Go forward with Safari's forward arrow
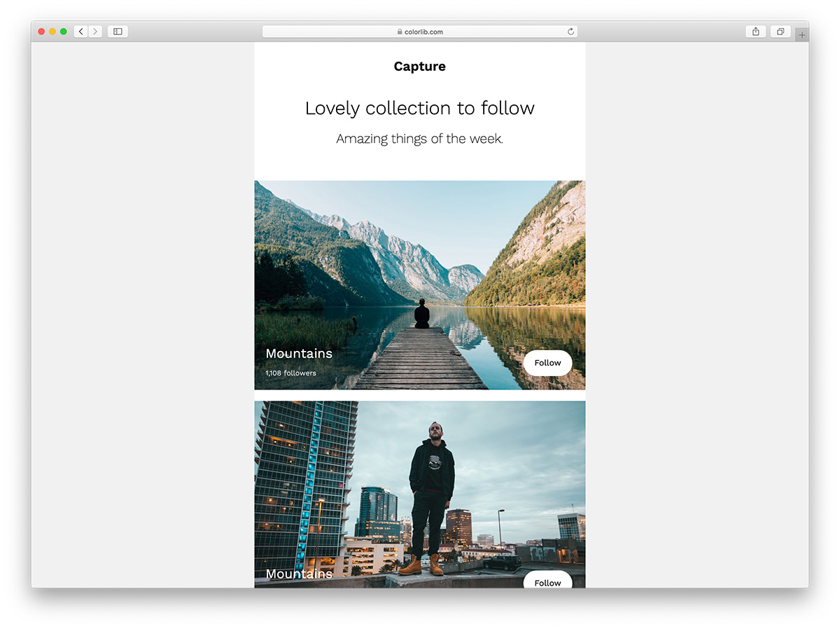840x629 pixels. [95, 32]
